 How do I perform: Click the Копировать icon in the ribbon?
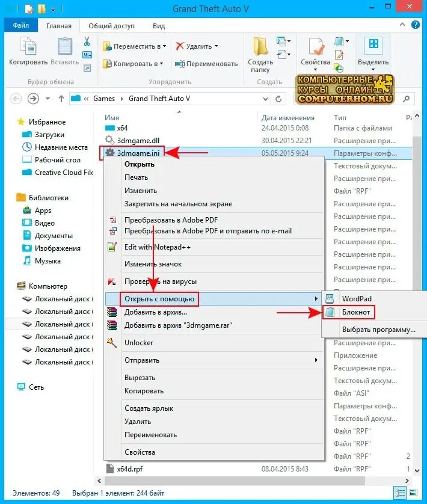(28, 46)
